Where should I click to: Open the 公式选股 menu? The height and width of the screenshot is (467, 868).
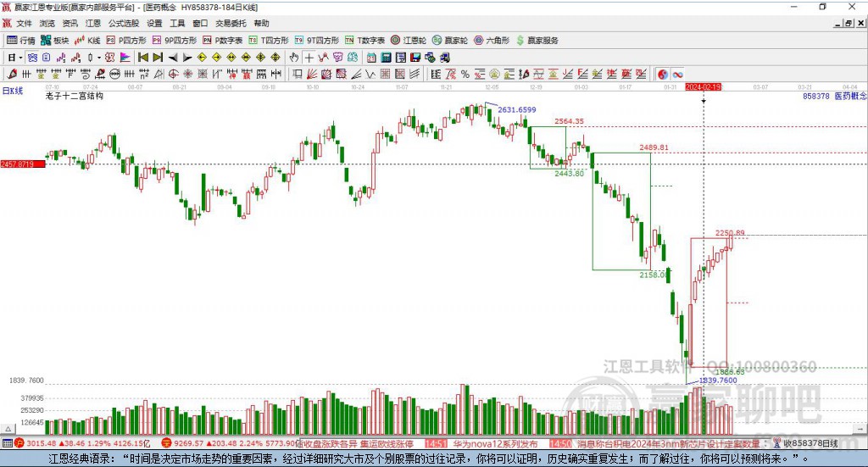[124, 23]
